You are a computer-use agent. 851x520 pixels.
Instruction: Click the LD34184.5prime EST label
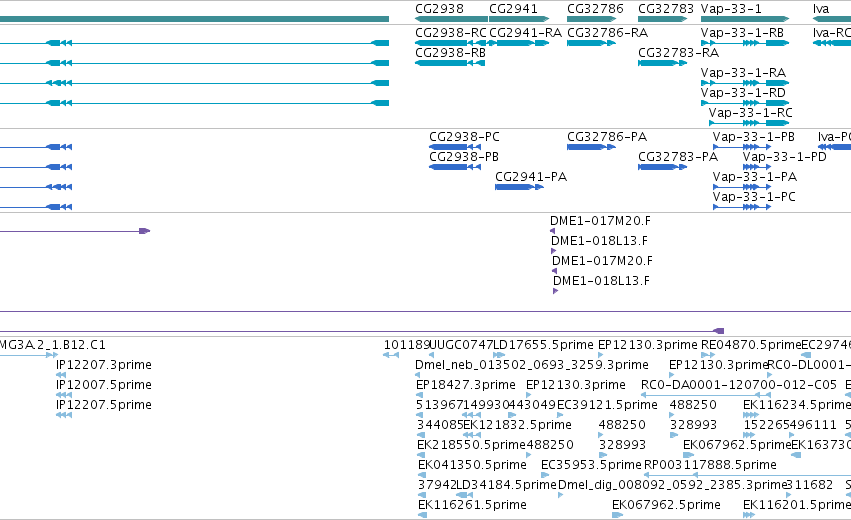506,485
